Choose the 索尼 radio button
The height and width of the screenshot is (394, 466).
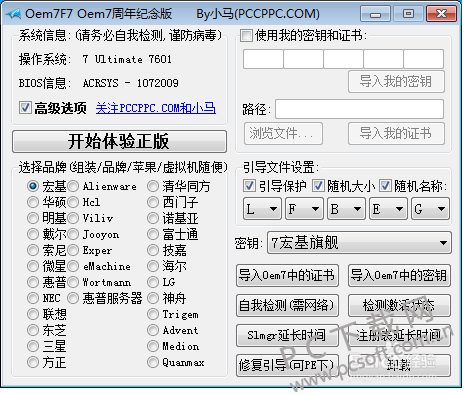click(33, 250)
